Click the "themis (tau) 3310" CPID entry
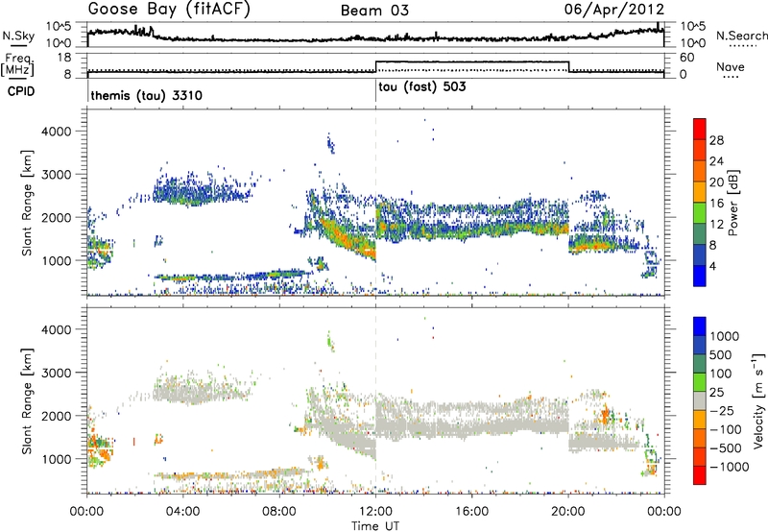The height and width of the screenshot is (532, 768). 147,95
